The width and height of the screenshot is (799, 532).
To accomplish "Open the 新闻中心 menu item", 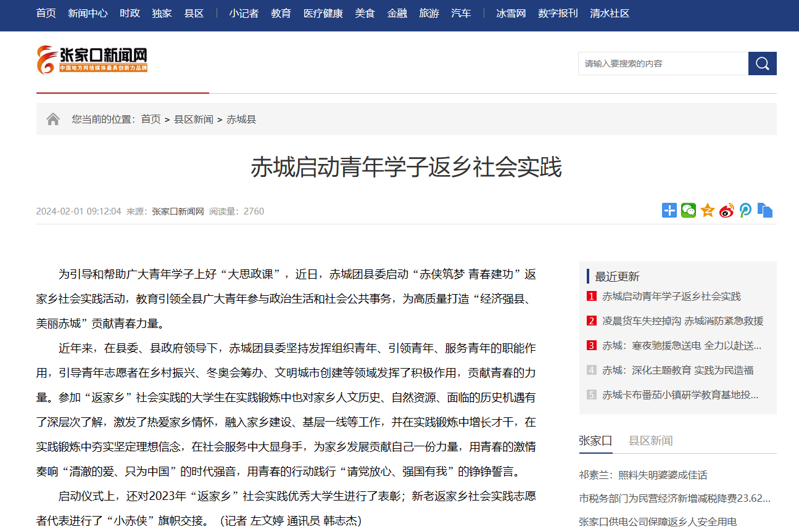I will [x=88, y=14].
